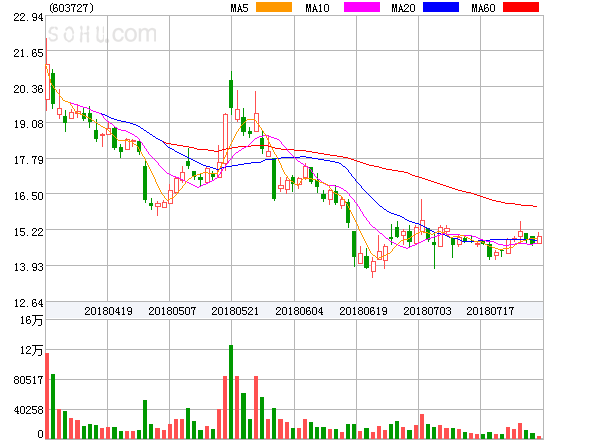Click the 20180507 date label

tap(172, 311)
